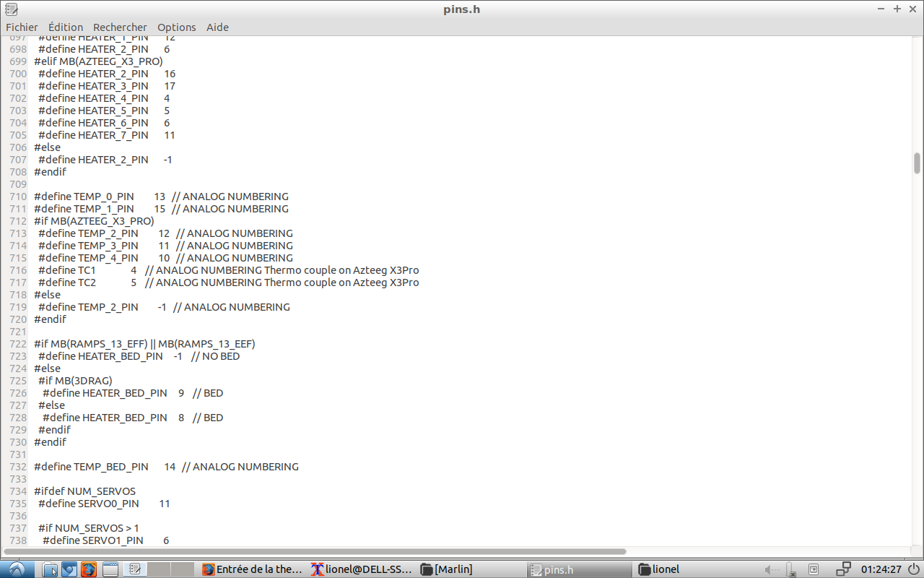
Task: Click the '#define TC2' line text
Action: coord(228,282)
